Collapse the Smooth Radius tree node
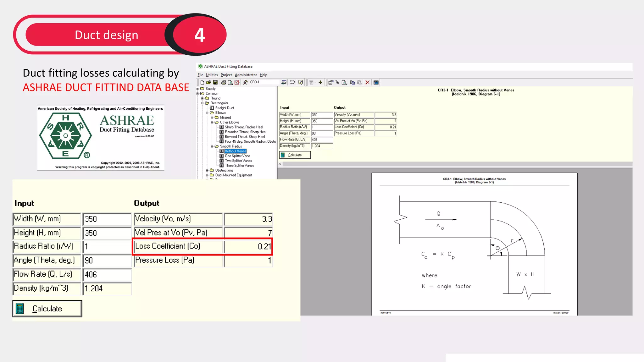This screenshot has width=644, height=362. tap(212, 146)
